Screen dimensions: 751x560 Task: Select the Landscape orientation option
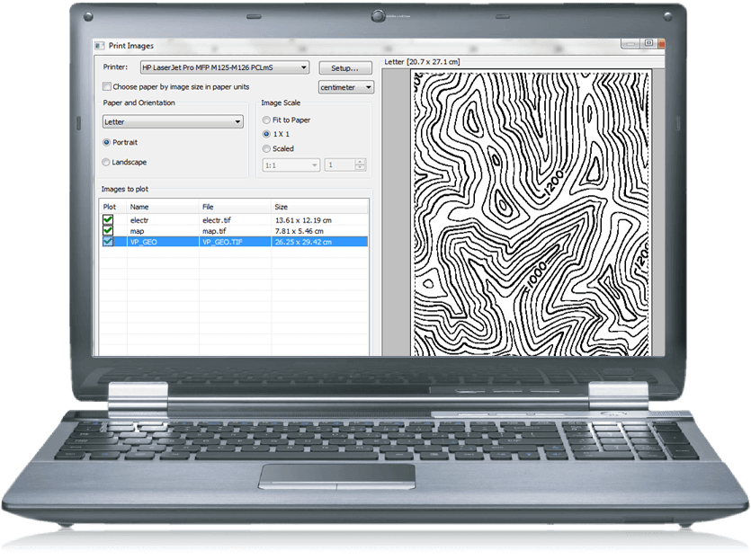click(107, 163)
